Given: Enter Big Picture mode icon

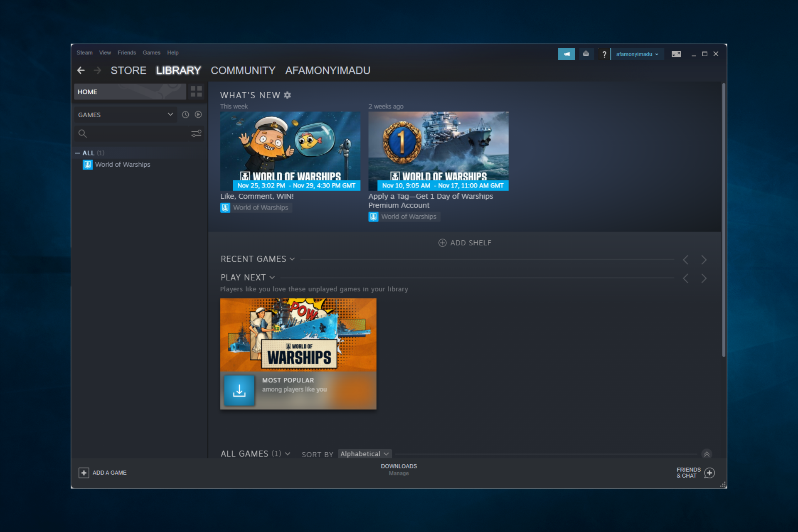Looking at the screenshot, I should [x=676, y=54].
